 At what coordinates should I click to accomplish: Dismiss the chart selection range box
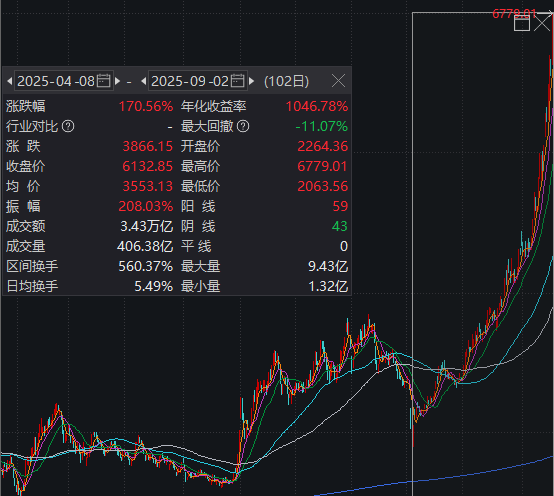point(542,24)
